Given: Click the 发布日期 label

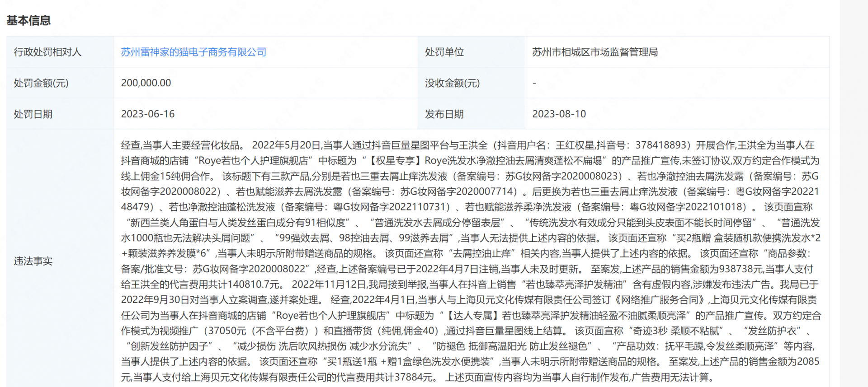Looking at the screenshot, I should 444,114.
